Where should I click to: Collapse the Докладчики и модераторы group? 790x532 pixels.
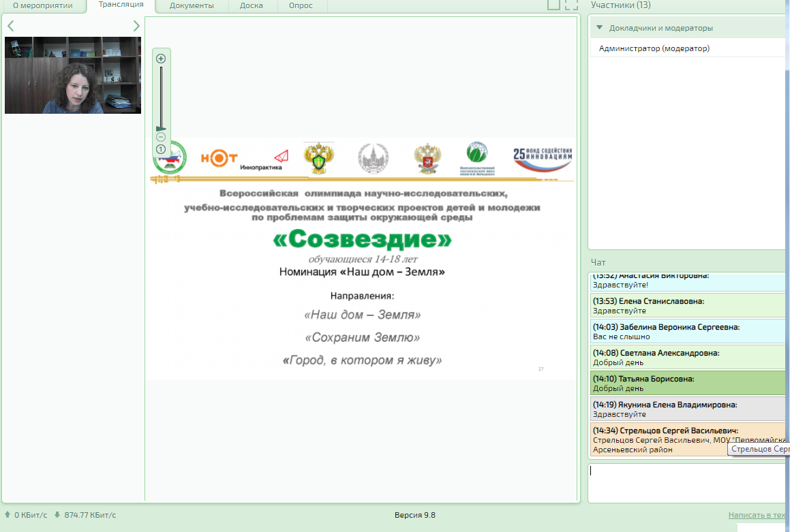click(600, 28)
